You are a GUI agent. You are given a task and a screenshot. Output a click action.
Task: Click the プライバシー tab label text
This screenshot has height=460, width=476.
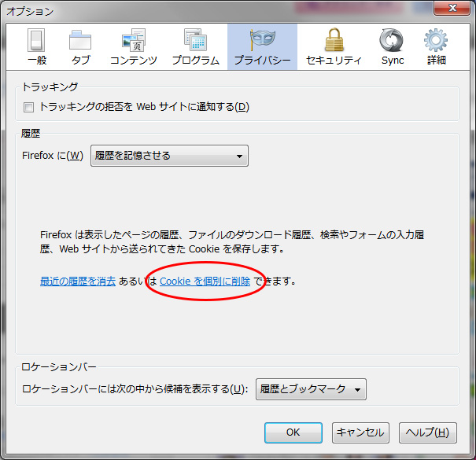(x=262, y=60)
